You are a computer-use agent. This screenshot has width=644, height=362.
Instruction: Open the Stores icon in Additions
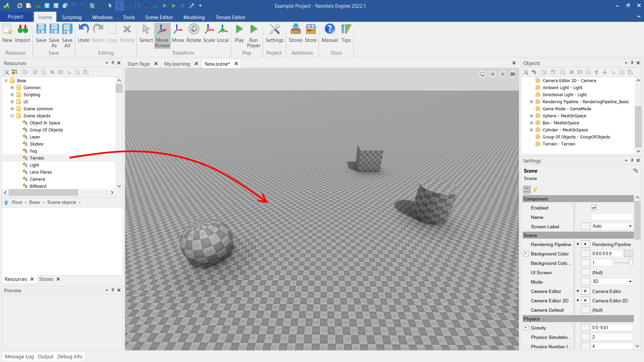pyautogui.click(x=295, y=34)
